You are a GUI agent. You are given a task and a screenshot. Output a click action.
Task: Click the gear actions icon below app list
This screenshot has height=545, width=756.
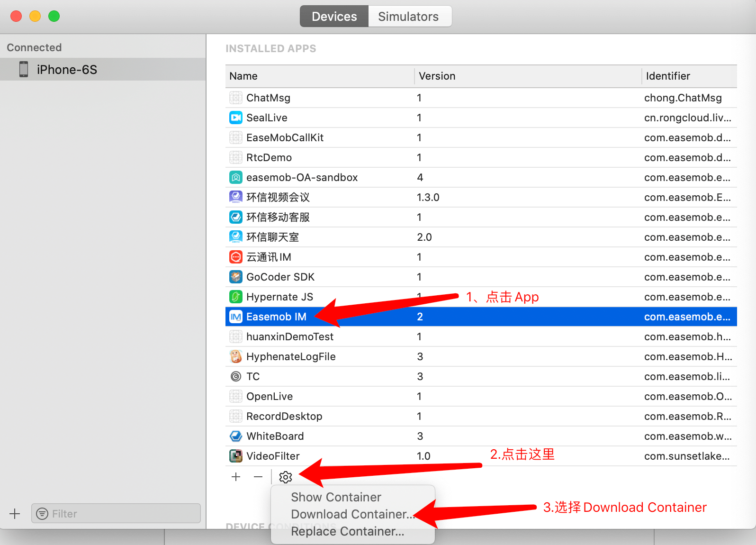coord(285,477)
